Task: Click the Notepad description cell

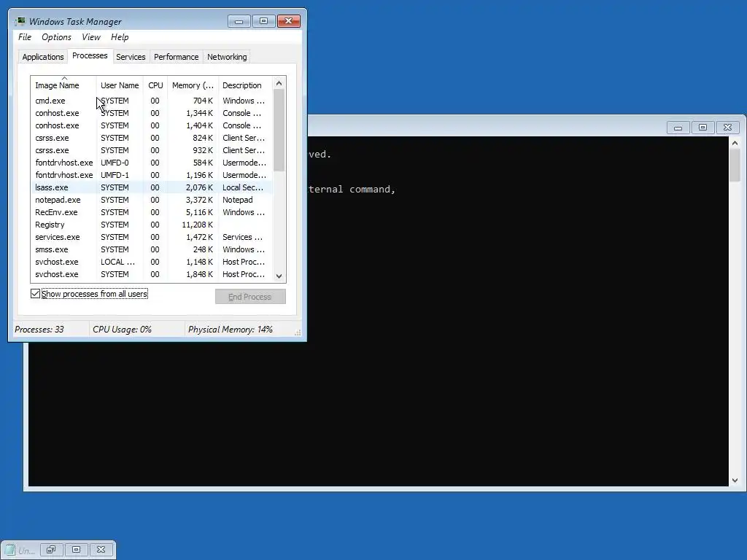Action: click(x=237, y=200)
